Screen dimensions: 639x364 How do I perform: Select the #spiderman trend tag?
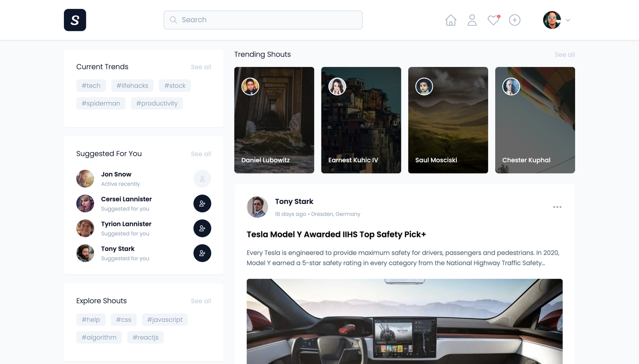tap(101, 103)
